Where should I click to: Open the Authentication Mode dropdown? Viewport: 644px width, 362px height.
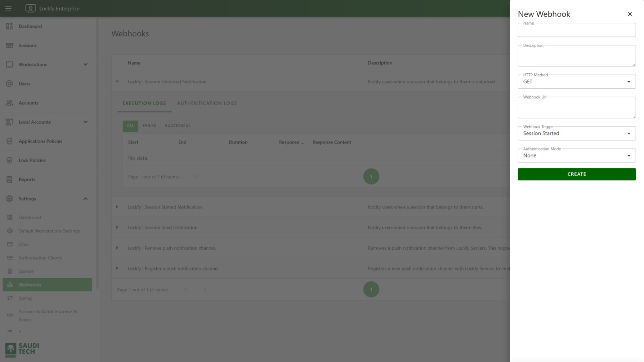(x=577, y=155)
